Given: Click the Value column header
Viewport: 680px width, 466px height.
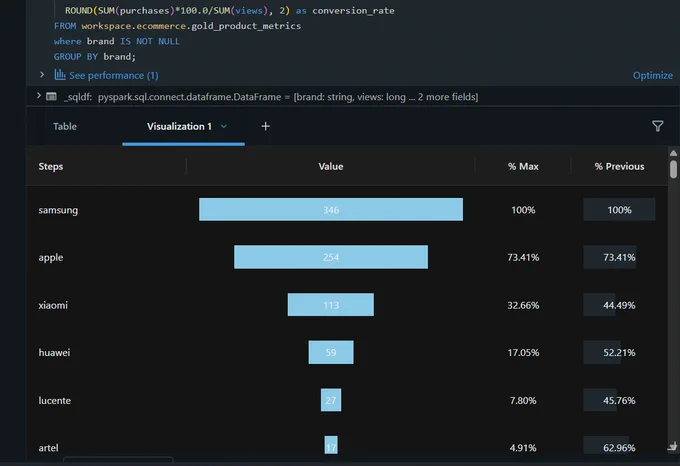Looking at the screenshot, I should click(331, 166).
